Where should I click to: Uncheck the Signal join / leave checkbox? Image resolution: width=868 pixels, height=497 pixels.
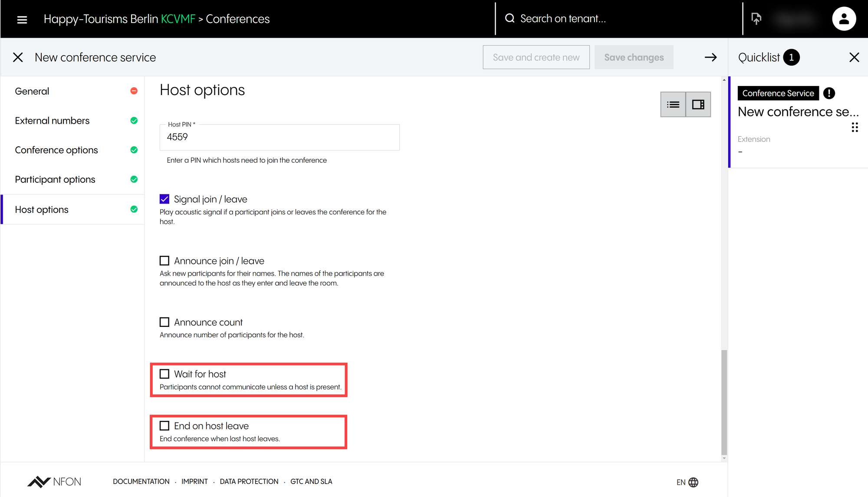click(164, 199)
